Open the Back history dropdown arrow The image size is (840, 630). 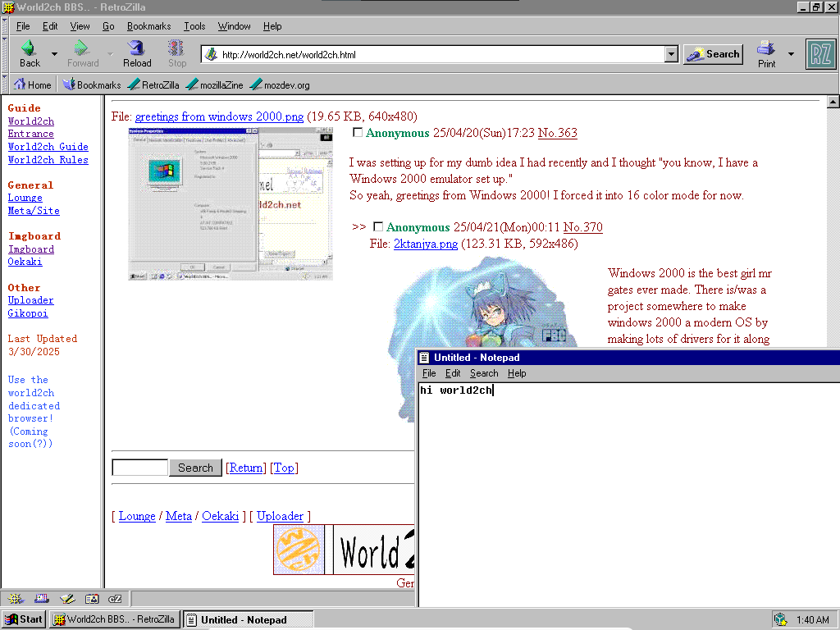tap(54, 54)
